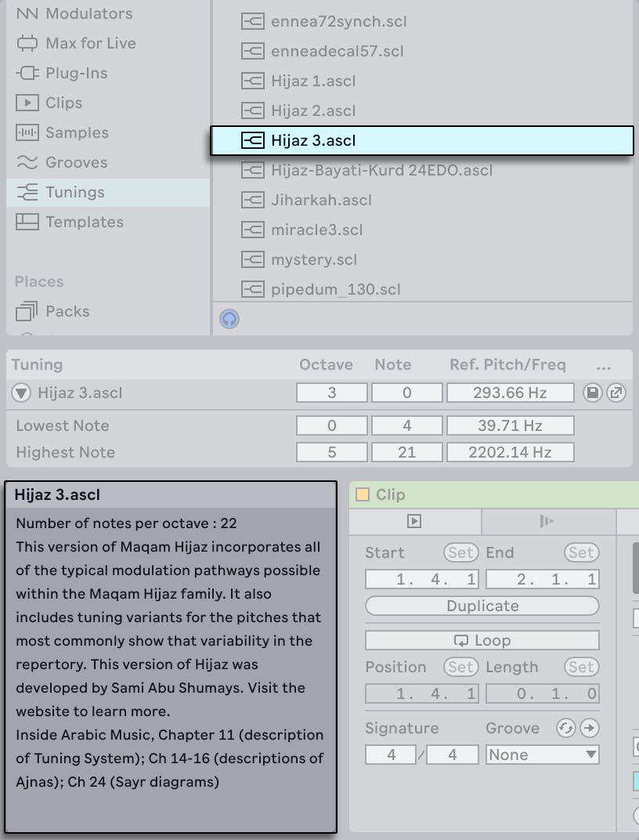639x840 pixels.
Task: Enable Loop for the clip
Action: [482, 639]
